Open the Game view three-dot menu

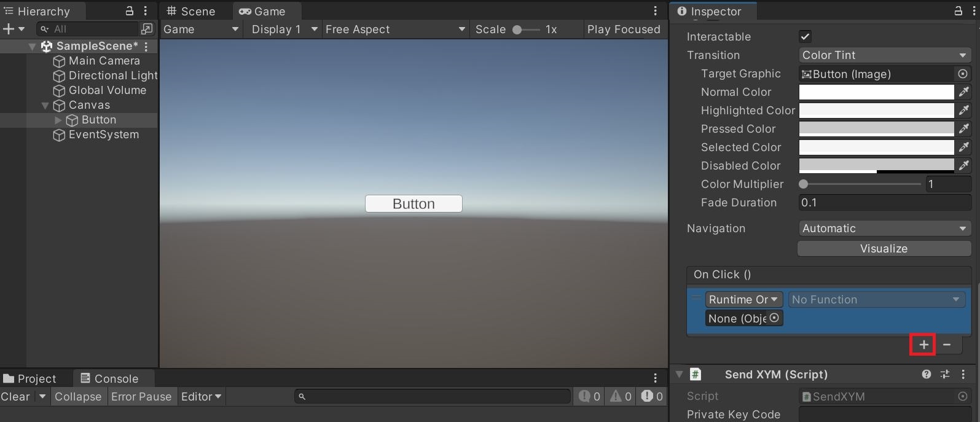(x=656, y=11)
